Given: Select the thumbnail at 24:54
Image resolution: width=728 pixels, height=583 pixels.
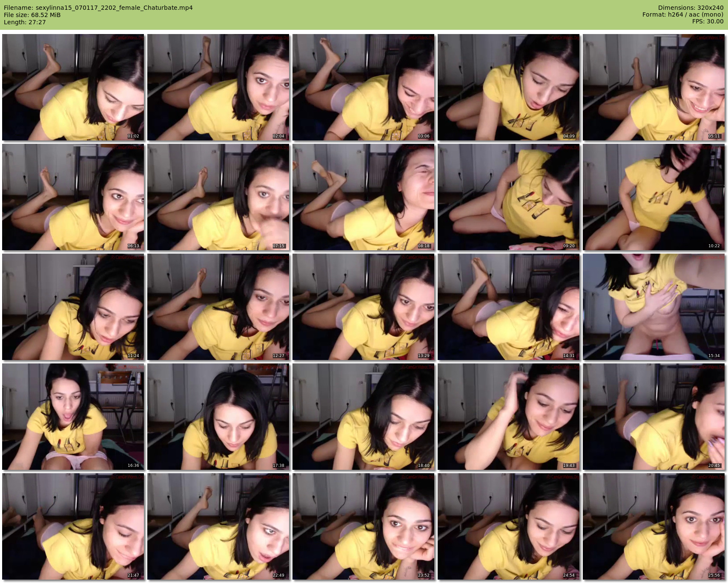Looking at the screenshot, I should (509, 526).
